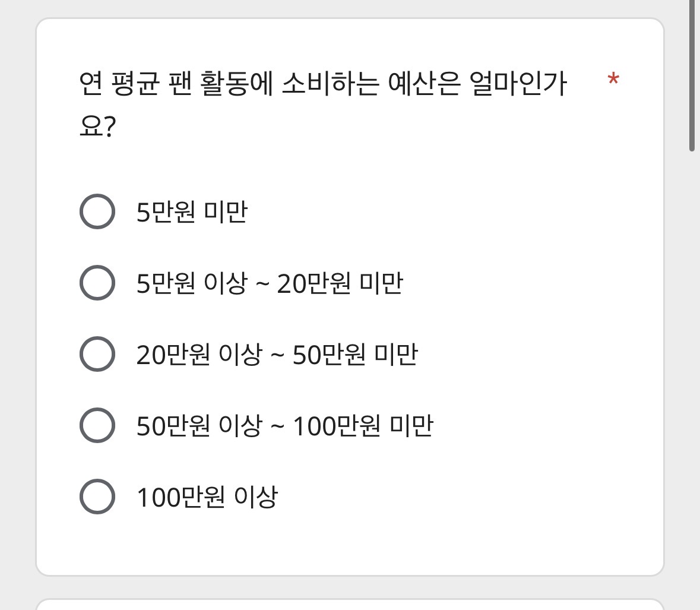
Task: Tap the "5만원 이상 ~ 20만원 미만" label text
Action: [x=270, y=283]
